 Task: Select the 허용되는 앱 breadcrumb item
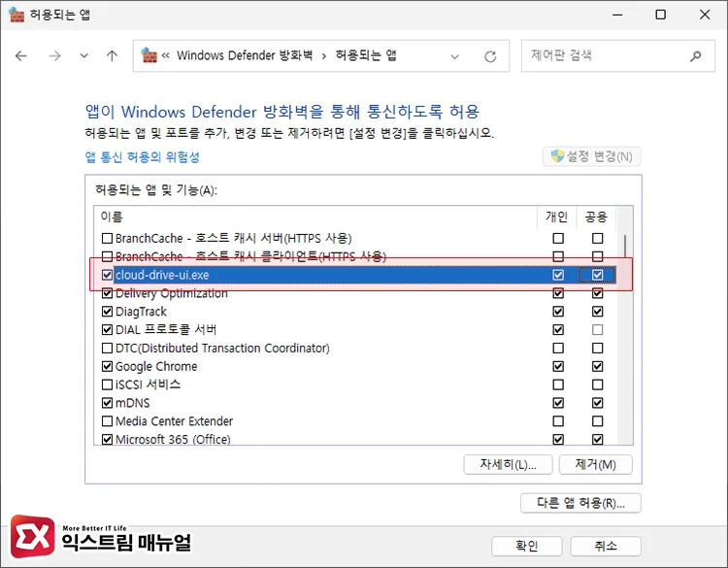(366, 56)
